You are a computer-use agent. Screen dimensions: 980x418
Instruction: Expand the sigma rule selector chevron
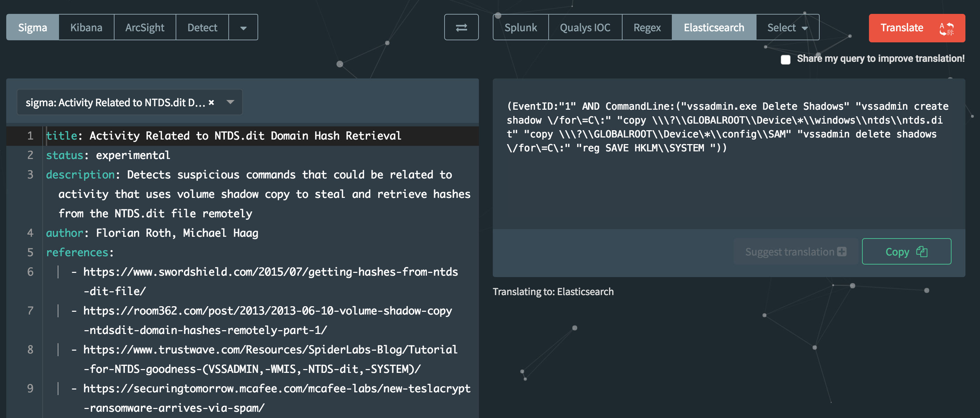pos(230,102)
